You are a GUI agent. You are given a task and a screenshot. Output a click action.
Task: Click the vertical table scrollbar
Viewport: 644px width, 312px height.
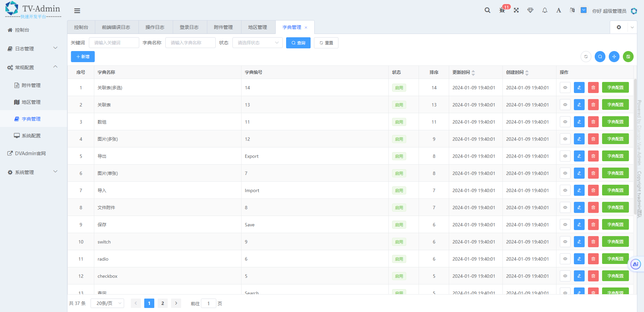click(x=635, y=146)
